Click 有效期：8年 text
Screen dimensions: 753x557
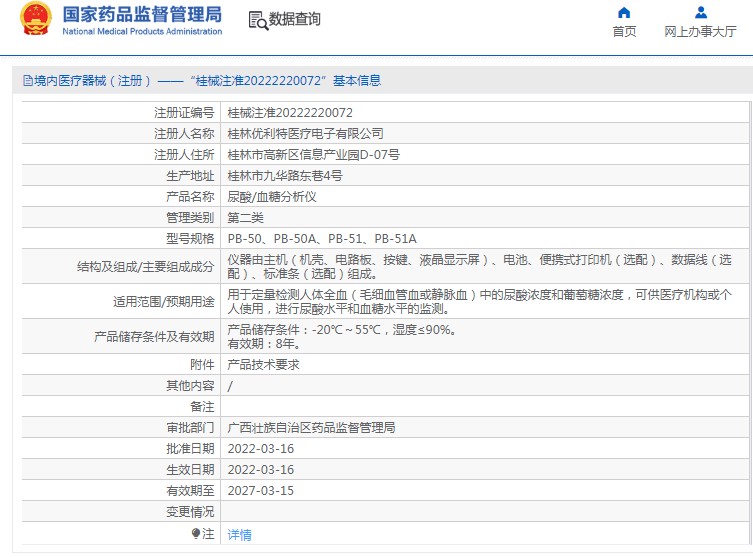[264, 344]
